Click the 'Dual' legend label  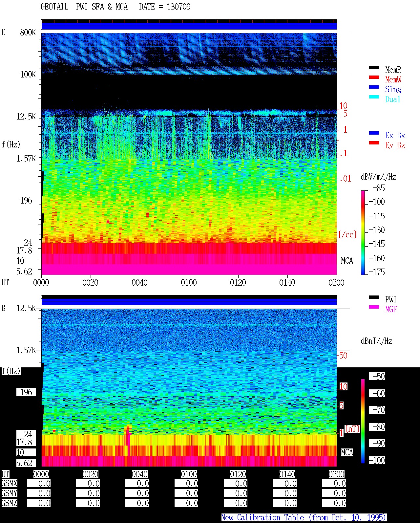point(393,99)
